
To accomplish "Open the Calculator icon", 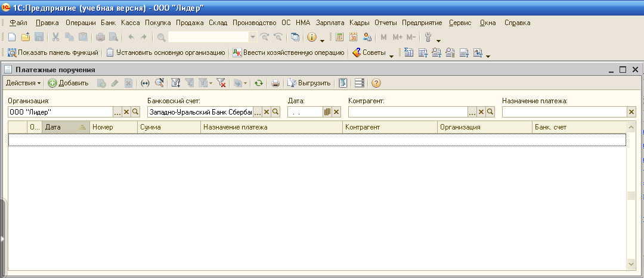I will tap(339, 38).
